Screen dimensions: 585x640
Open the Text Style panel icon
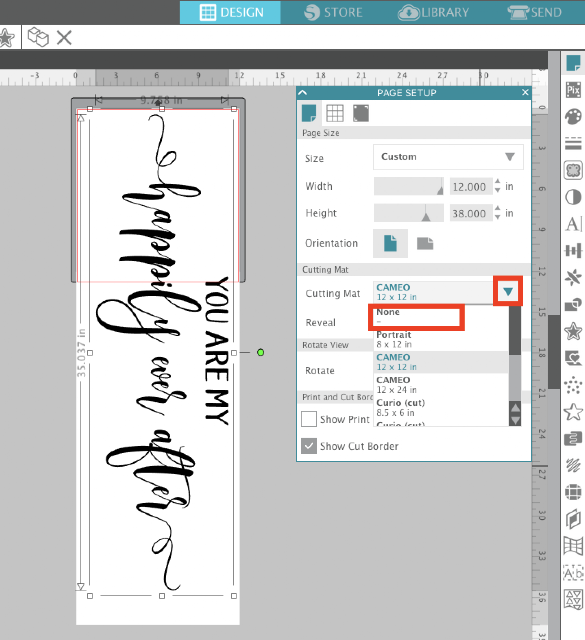(573, 224)
